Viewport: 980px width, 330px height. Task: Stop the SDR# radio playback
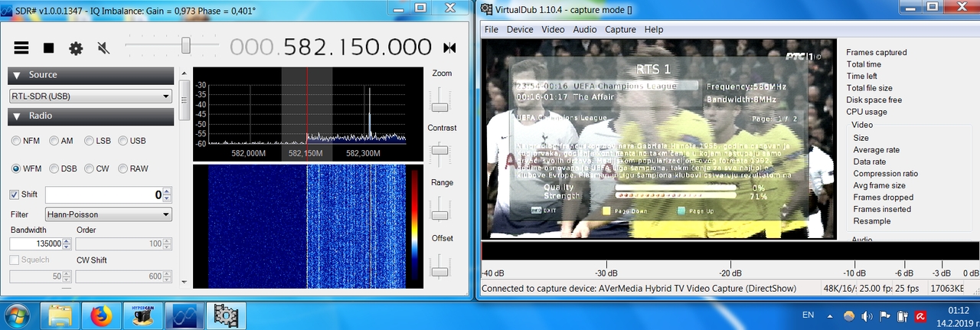point(48,47)
